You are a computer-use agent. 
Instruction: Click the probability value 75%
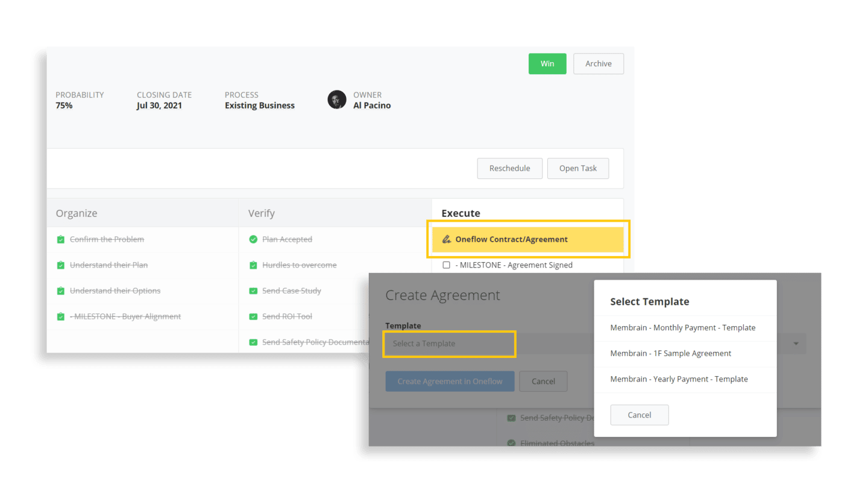pos(64,105)
